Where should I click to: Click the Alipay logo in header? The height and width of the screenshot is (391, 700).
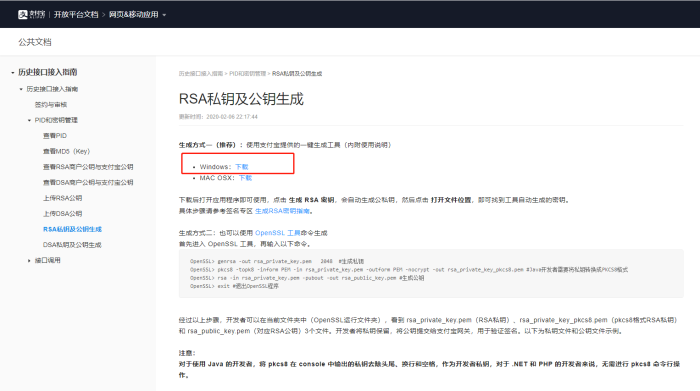[x=31, y=14]
